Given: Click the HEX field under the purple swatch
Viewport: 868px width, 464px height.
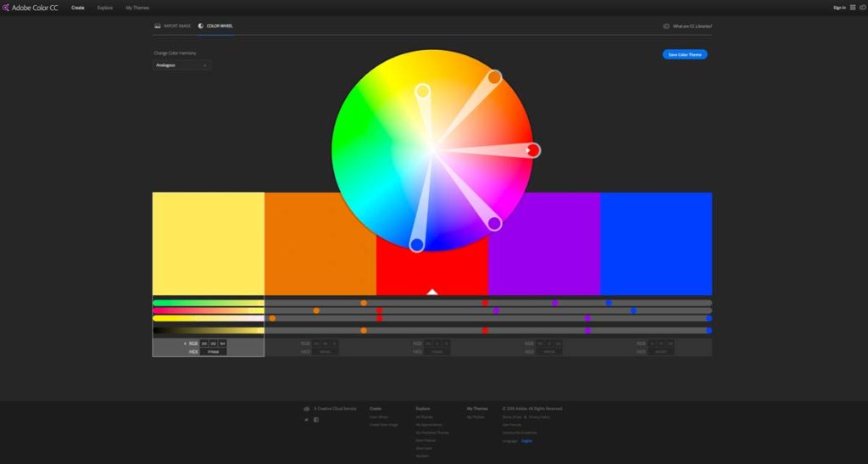Looking at the screenshot, I should (549, 351).
